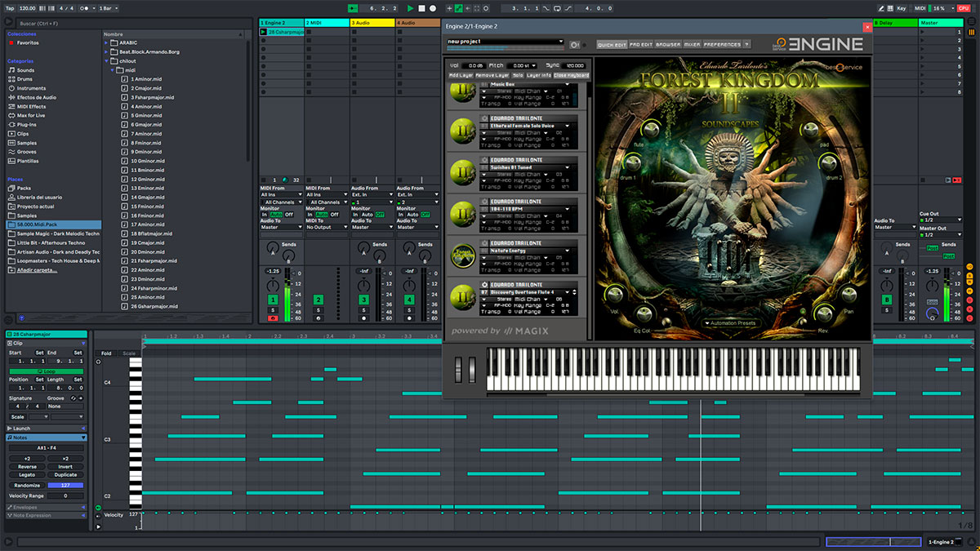Select the 1 Engine 2 track header
Viewport: 980px width, 551px height.
pyautogui.click(x=280, y=23)
